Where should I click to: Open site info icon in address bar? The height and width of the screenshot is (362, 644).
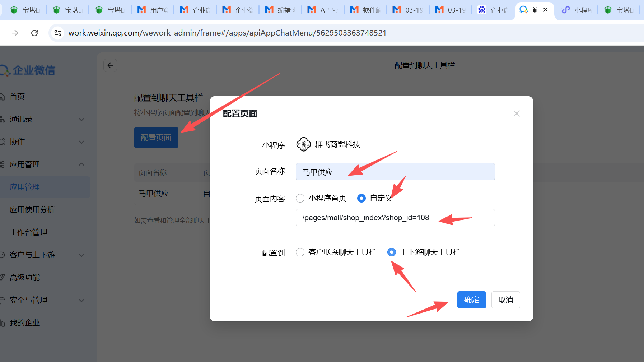58,33
